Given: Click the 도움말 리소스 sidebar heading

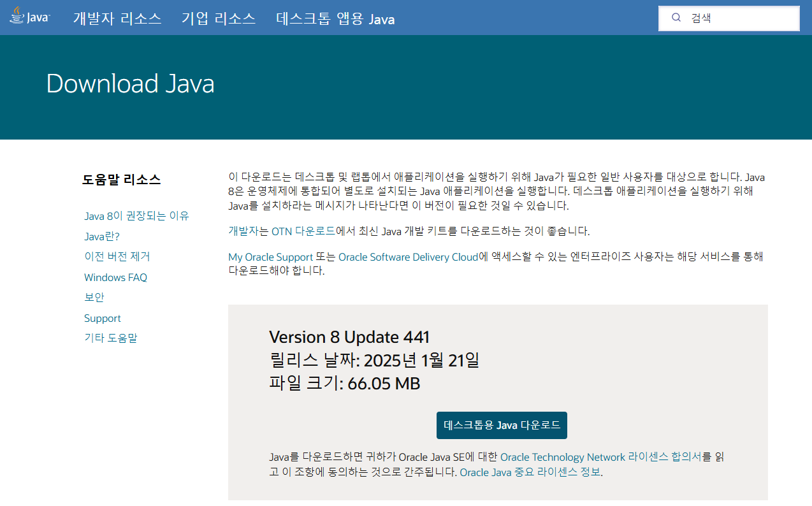Looking at the screenshot, I should pyautogui.click(x=121, y=180).
